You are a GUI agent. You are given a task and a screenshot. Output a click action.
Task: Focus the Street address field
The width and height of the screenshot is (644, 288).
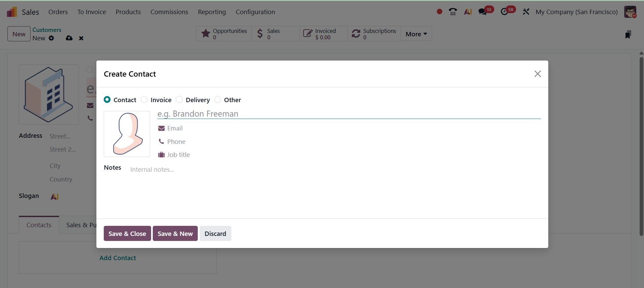coord(73,136)
